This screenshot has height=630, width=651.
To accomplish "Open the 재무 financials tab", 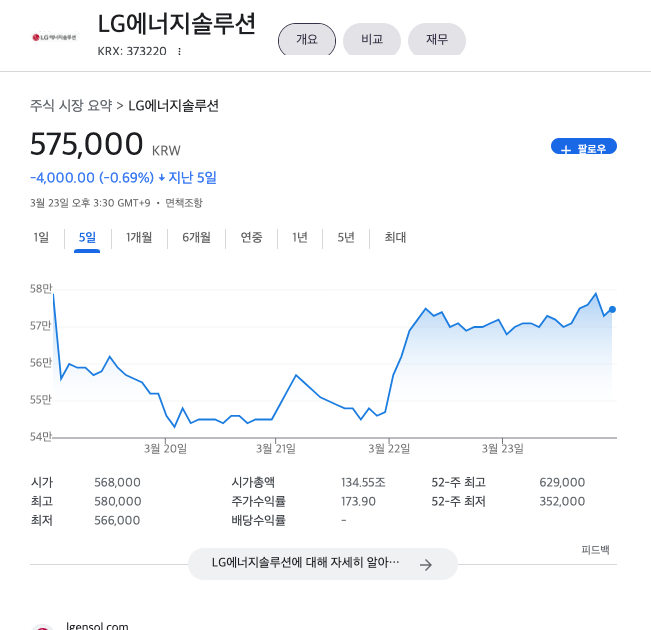I will (437, 39).
